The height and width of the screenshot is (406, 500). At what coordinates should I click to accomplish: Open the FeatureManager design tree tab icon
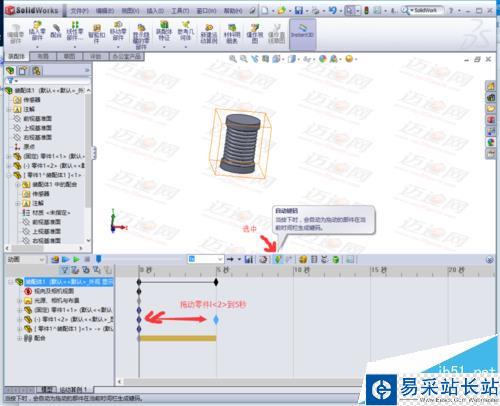[10, 71]
